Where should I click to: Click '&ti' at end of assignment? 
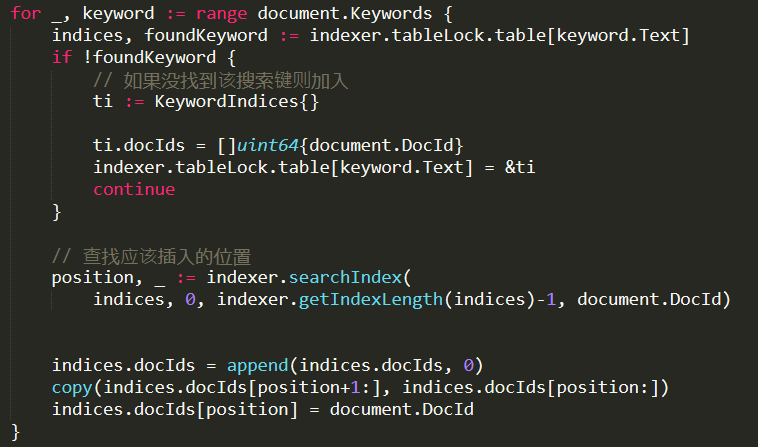(520, 168)
